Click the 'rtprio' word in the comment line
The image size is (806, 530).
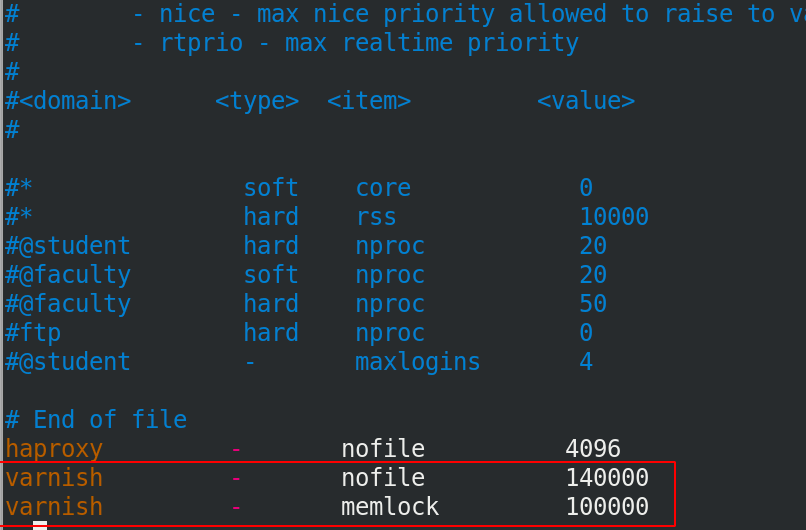point(201,43)
